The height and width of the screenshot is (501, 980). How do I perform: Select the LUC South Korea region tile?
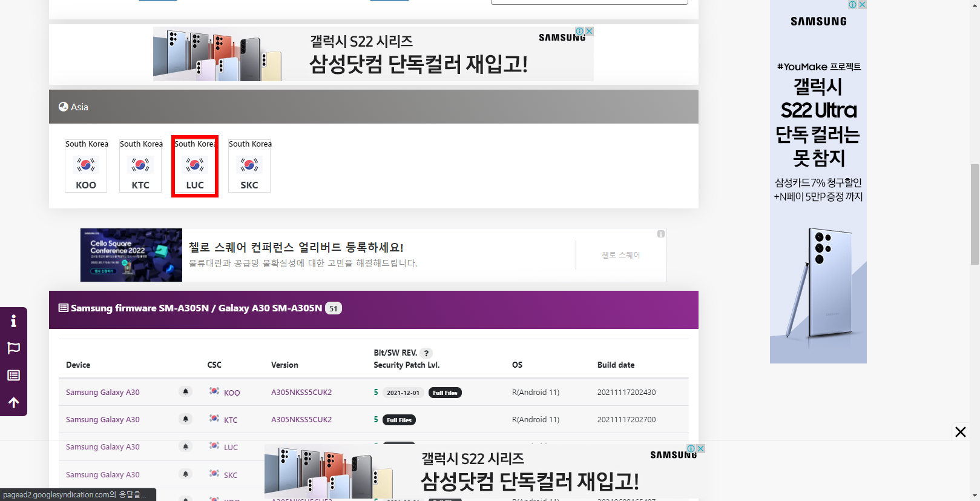(x=195, y=166)
